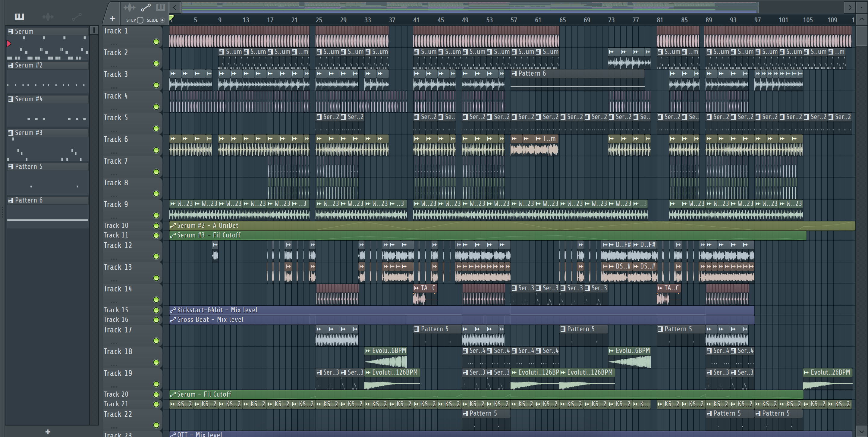This screenshot has height=437, width=868.
Task: Click the automation curve icon in toolbar
Action: coord(146,8)
